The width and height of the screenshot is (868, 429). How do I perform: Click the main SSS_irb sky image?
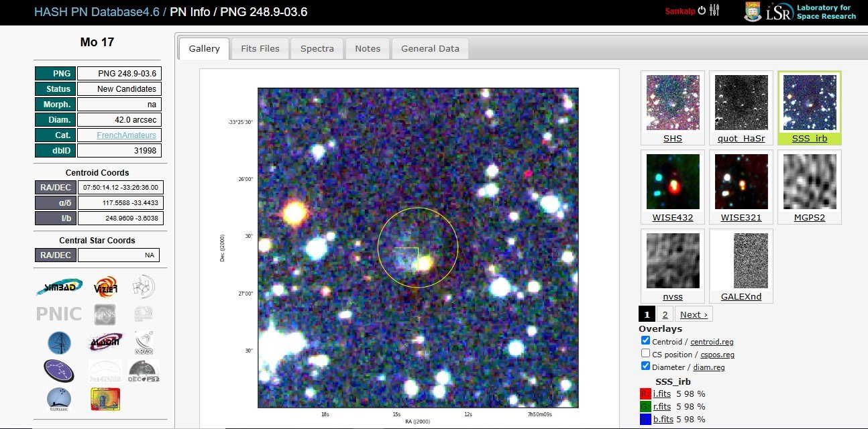pos(418,247)
